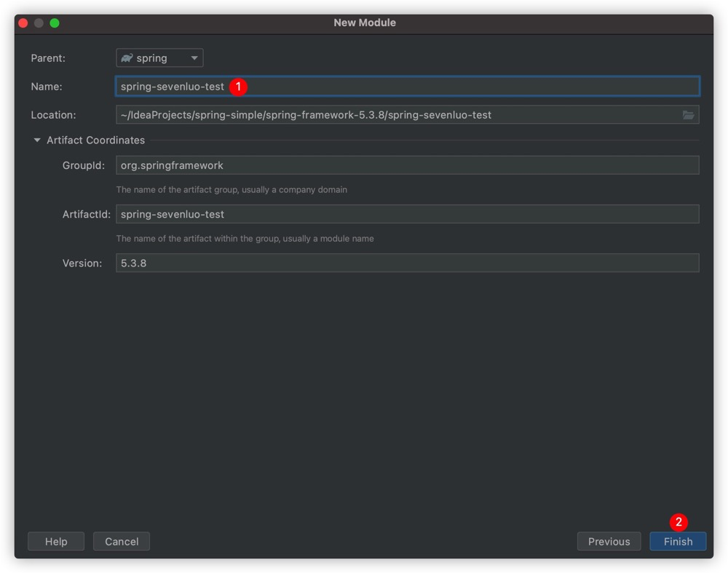The image size is (728, 573).
Task: Click the ArtifactId input field
Action: [x=407, y=214]
